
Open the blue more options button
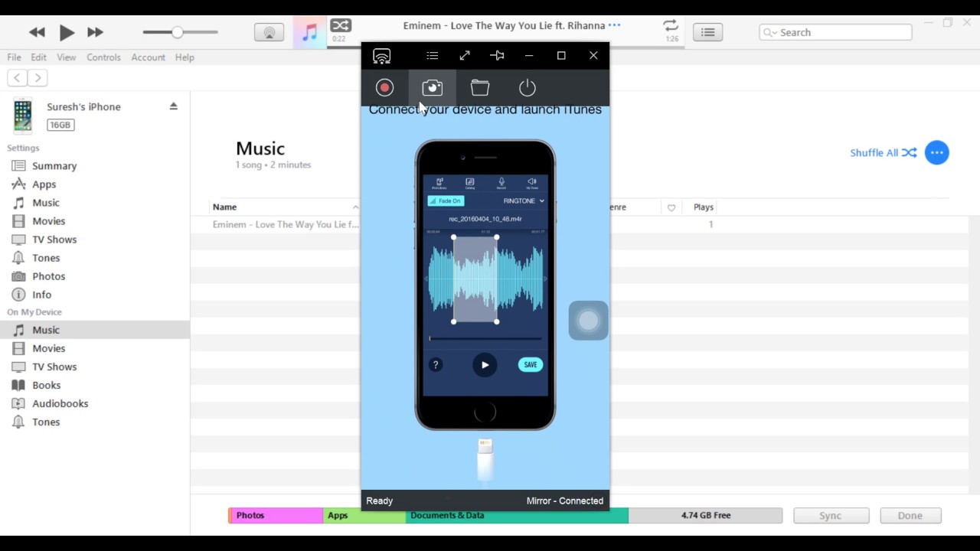click(x=936, y=152)
